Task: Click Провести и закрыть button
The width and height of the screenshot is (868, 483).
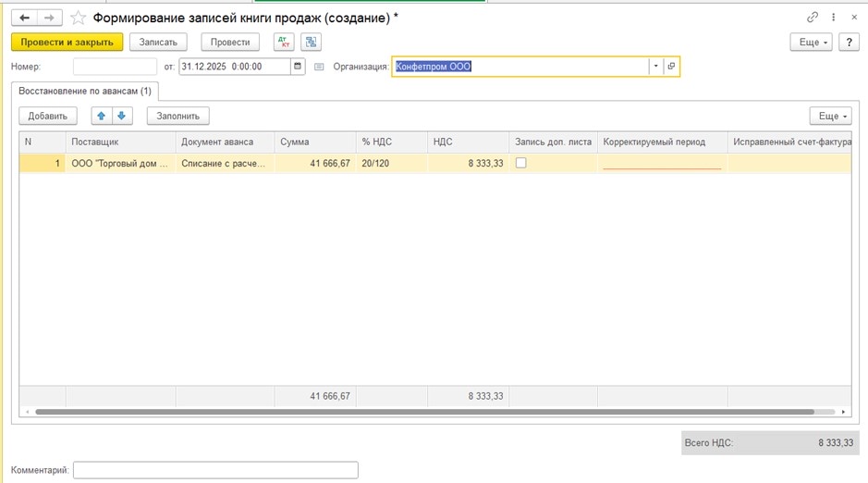Action: click(x=67, y=42)
